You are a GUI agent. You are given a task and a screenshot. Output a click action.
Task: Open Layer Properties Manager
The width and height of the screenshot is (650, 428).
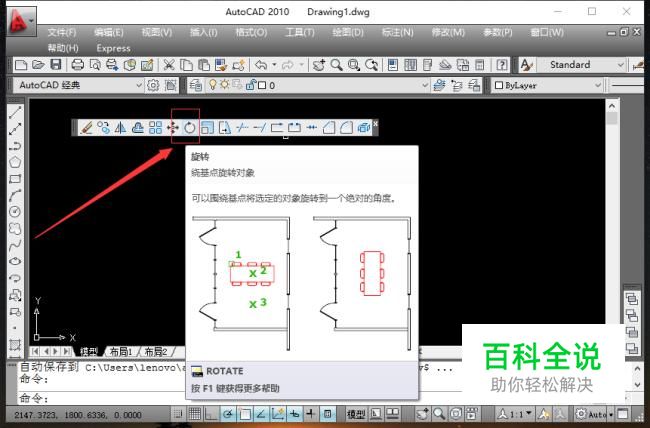(x=195, y=85)
